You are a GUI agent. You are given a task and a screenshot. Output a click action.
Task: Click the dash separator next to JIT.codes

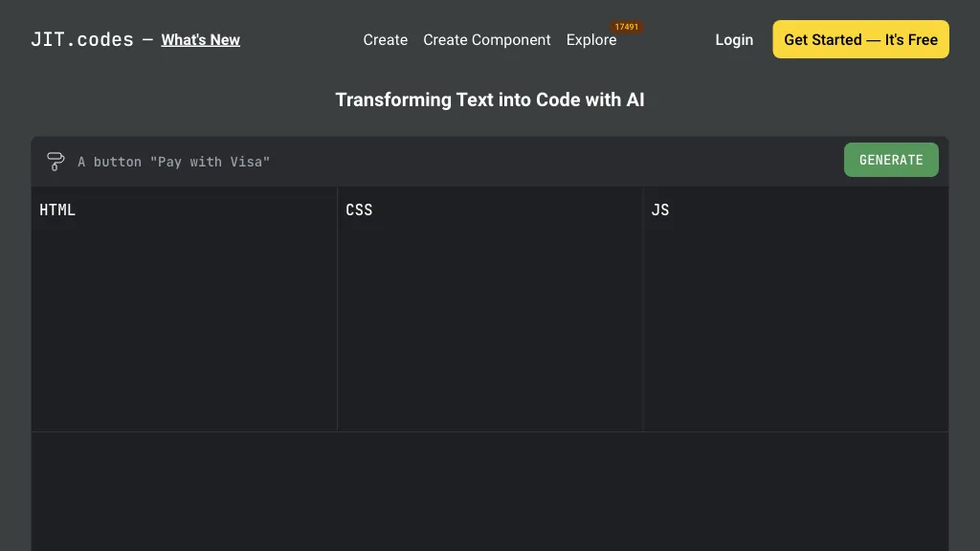pos(145,39)
